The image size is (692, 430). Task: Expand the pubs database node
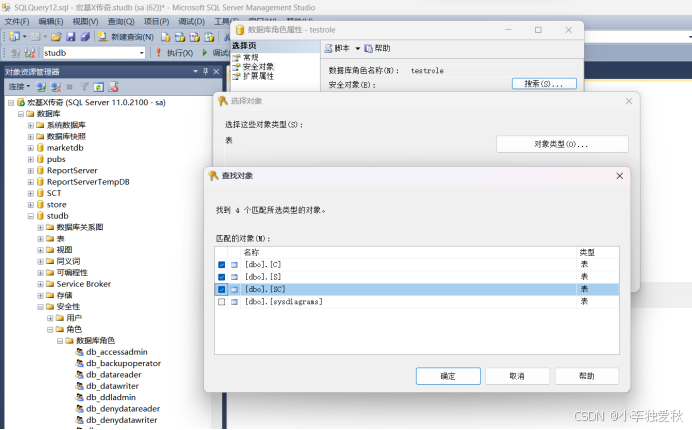[30, 159]
